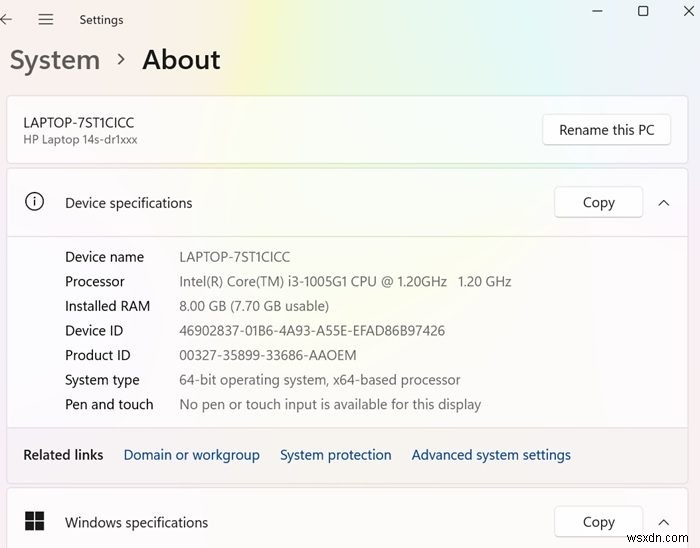700x548 pixels.
Task: Minimize the Settings window
Action: click(x=597, y=11)
